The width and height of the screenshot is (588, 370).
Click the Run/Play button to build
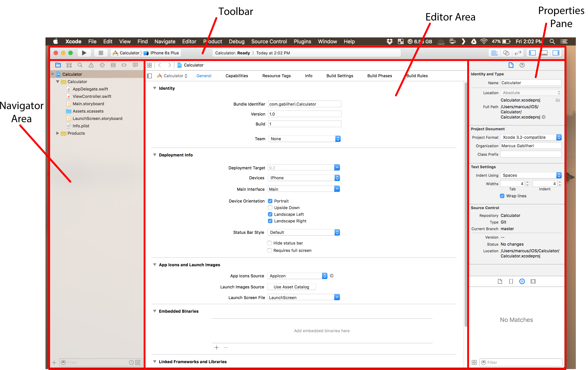(x=84, y=53)
